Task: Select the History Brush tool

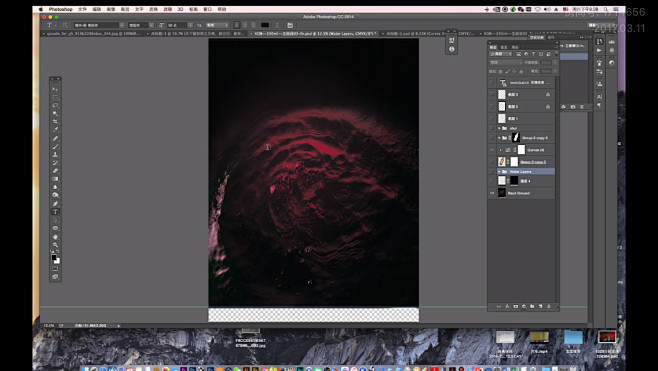Action: click(55, 163)
